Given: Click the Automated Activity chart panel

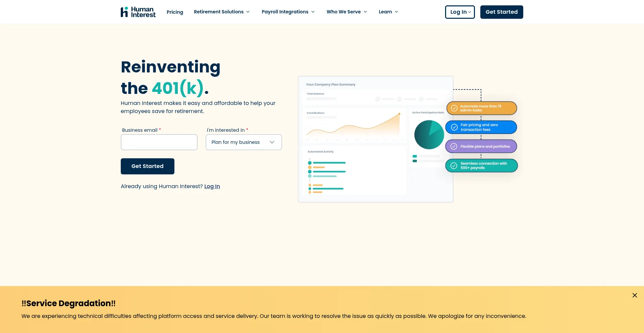Looking at the screenshot, I should tap(354, 171).
